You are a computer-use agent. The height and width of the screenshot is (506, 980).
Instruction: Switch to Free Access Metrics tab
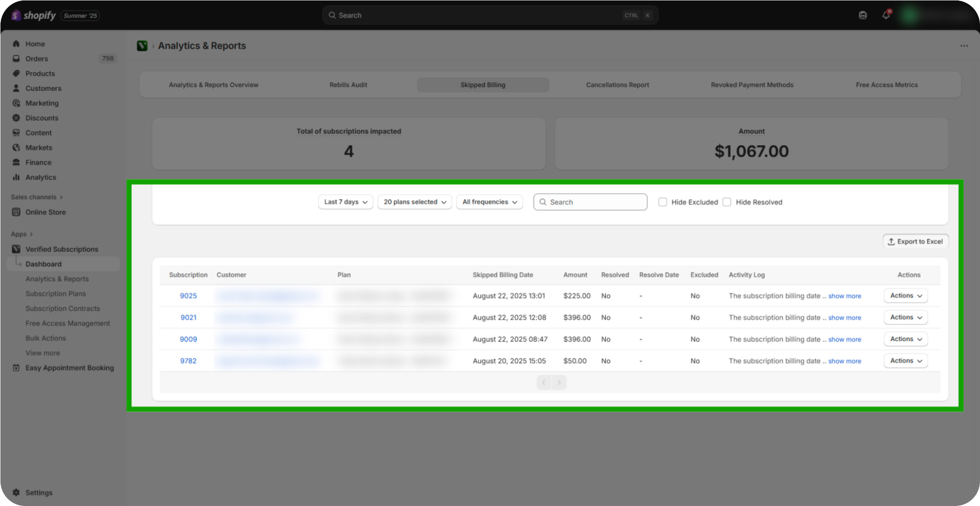pos(887,85)
